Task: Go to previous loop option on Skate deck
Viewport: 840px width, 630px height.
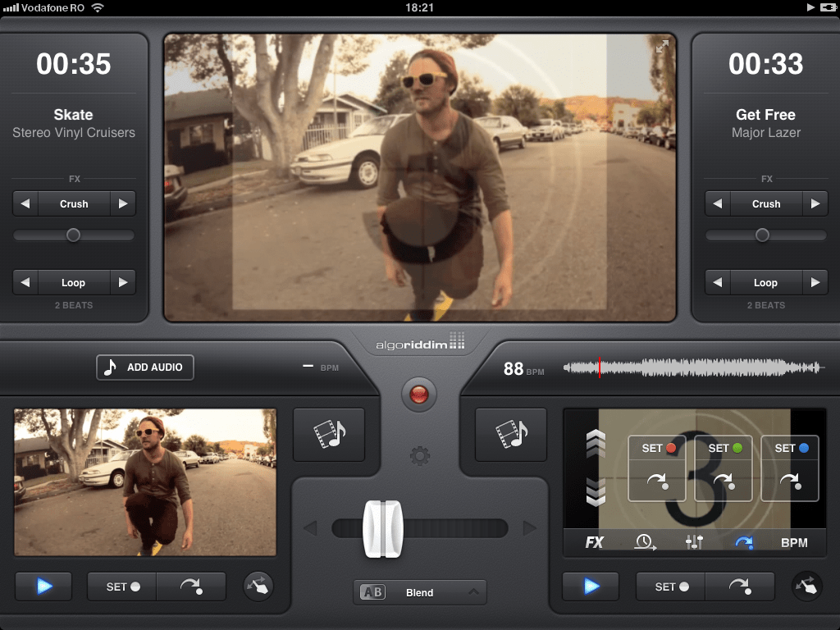Action: [25, 282]
